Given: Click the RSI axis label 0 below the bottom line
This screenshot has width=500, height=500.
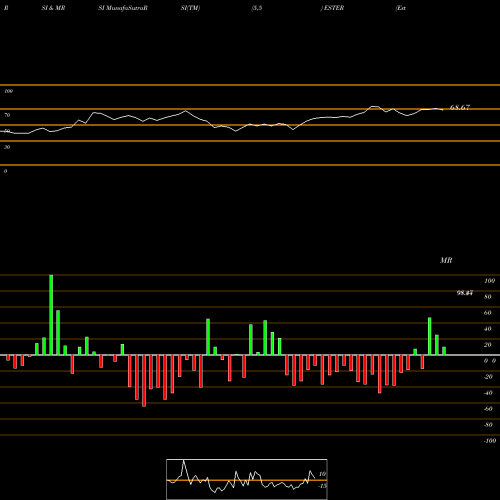Looking at the screenshot, I should tap(5, 171).
